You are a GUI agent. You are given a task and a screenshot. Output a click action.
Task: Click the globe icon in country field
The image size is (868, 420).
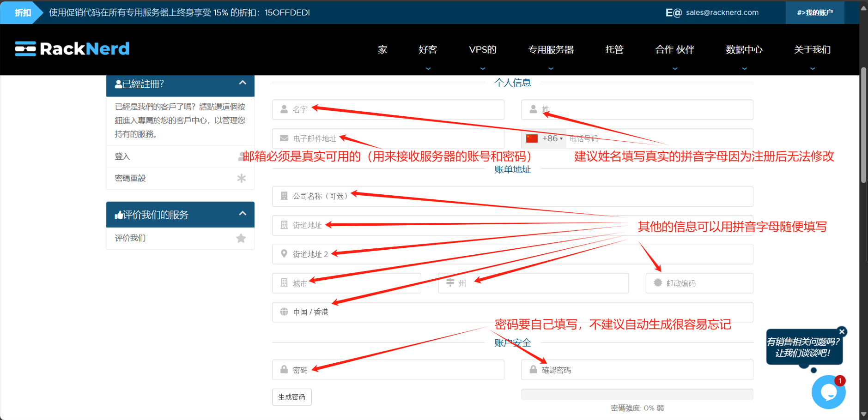[x=284, y=312]
